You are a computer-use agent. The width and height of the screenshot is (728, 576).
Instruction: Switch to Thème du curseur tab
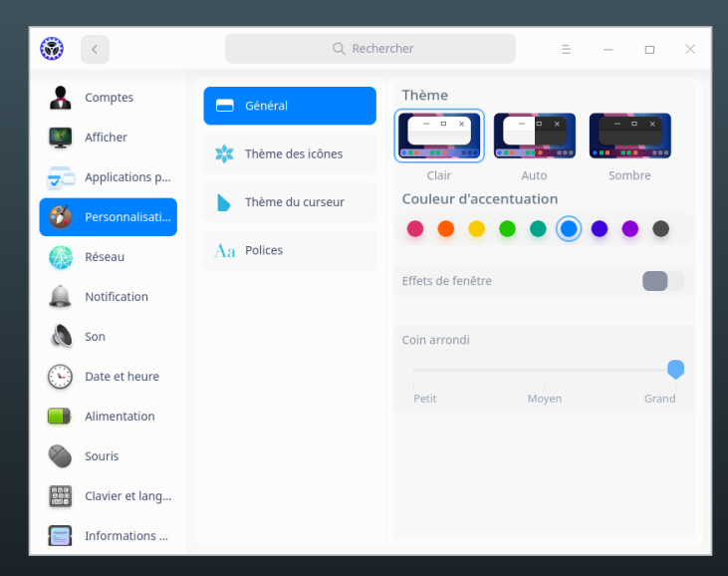tap(290, 202)
